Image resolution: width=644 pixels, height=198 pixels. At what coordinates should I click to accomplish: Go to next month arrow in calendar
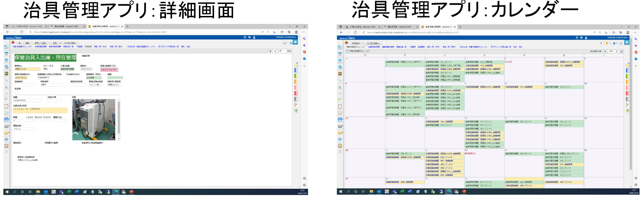click(616, 51)
